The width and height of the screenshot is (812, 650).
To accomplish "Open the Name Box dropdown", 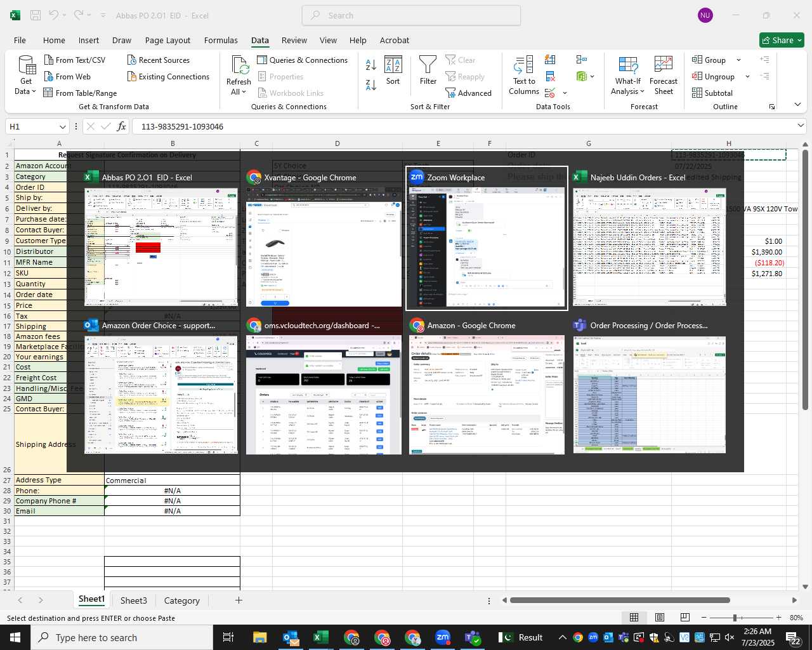I will (62, 126).
